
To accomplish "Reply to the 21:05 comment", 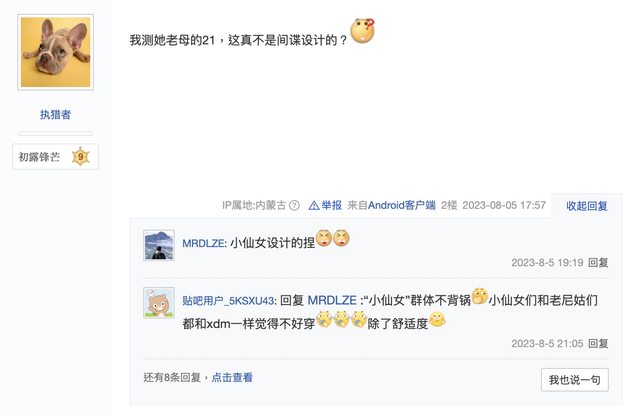I will (x=598, y=344).
